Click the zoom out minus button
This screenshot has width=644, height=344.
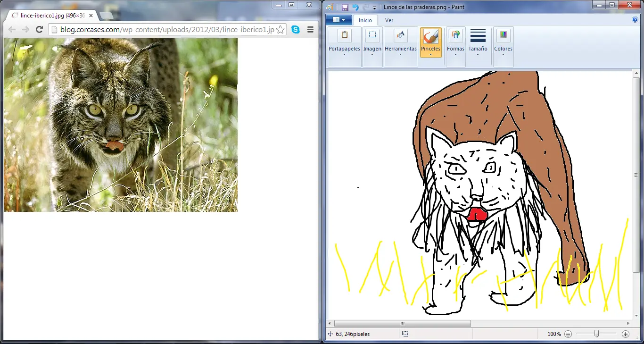click(568, 334)
